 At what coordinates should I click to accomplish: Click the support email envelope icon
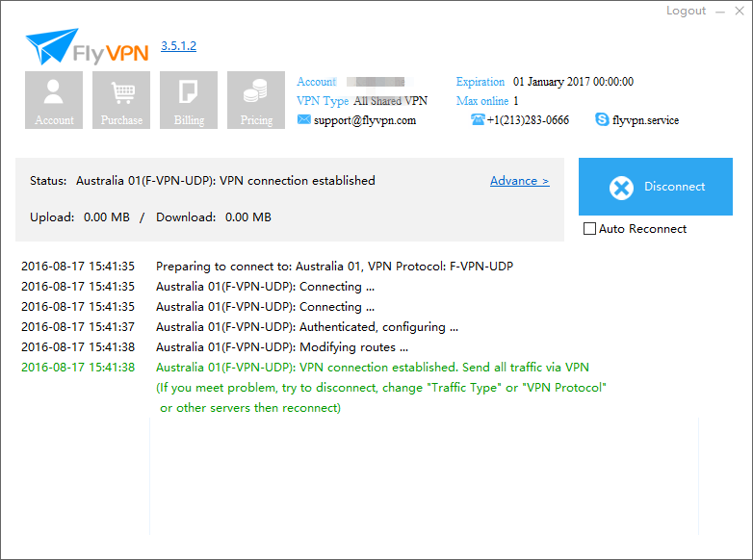(303, 119)
